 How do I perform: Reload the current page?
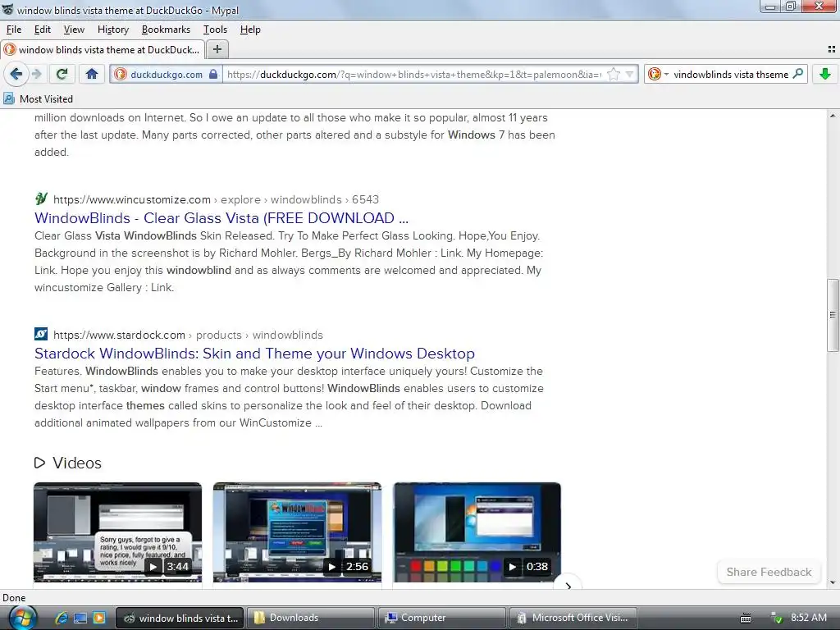point(62,74)
